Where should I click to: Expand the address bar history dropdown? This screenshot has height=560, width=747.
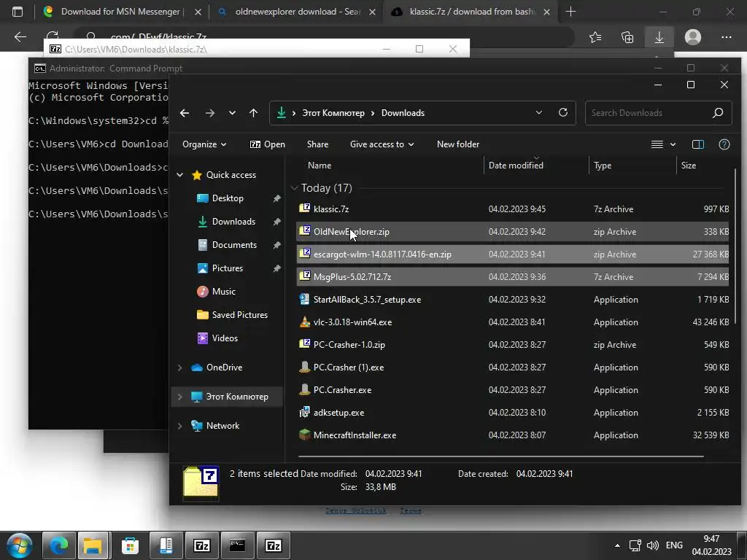pyautogui.click(x=539, y=113)
